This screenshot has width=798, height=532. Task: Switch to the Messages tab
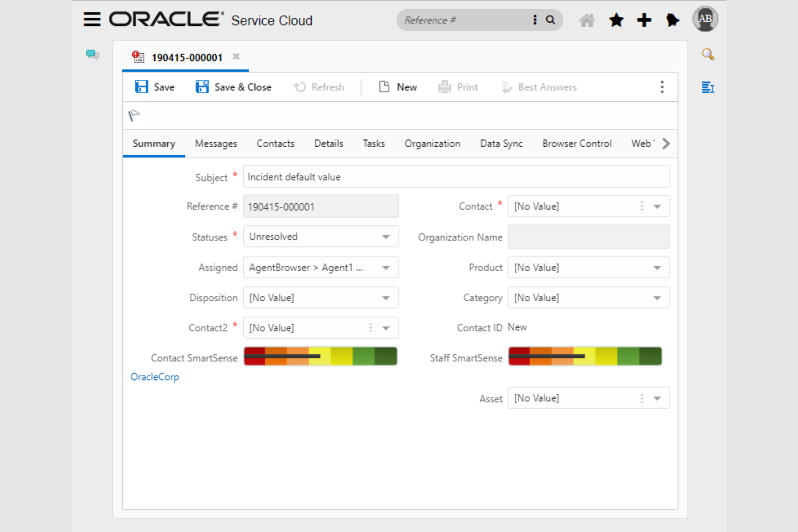(216, 143)
